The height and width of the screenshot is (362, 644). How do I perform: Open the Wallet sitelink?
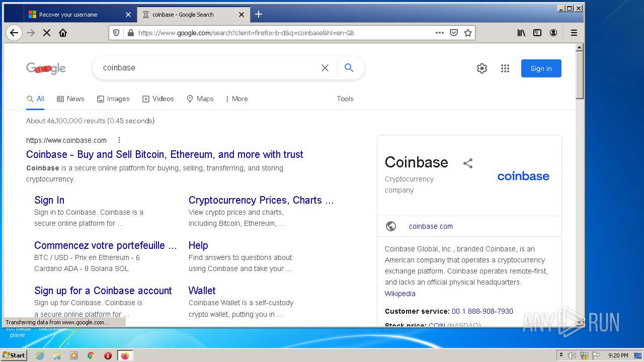click(x=202, y=291)
